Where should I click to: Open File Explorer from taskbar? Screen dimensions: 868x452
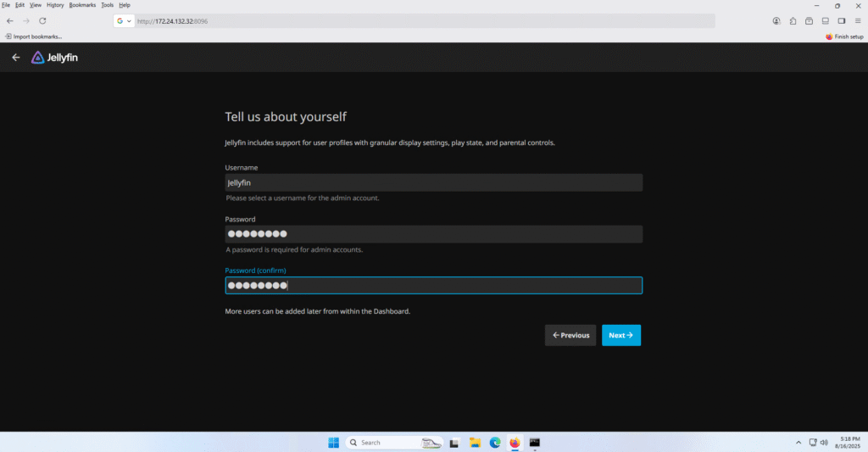click(x=475, y=443)
